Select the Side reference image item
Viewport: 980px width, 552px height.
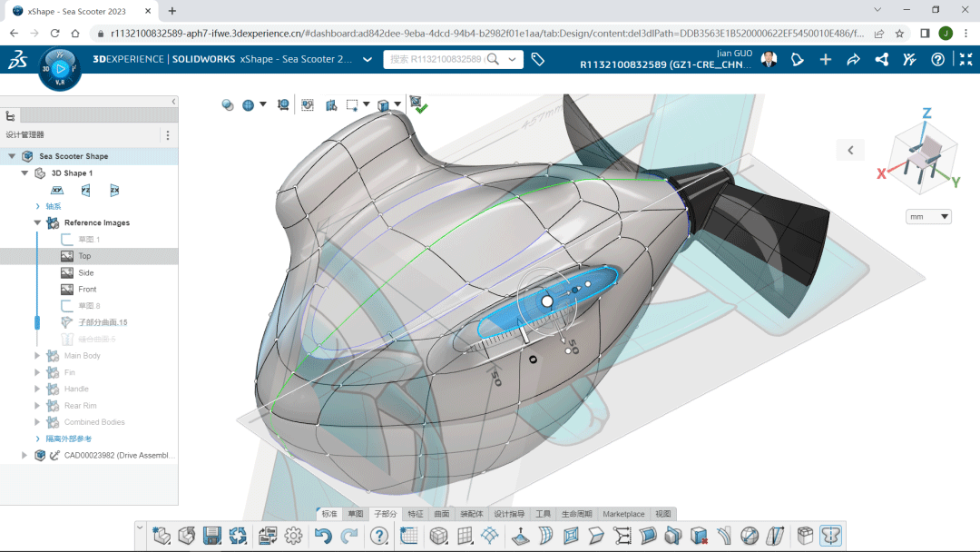(85, 272)
